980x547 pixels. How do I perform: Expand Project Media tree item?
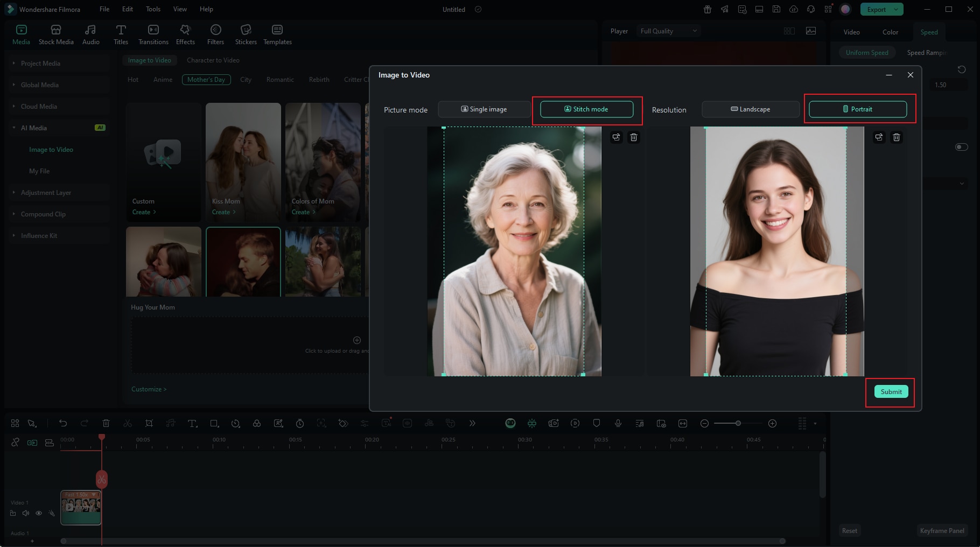coord(14,64)
